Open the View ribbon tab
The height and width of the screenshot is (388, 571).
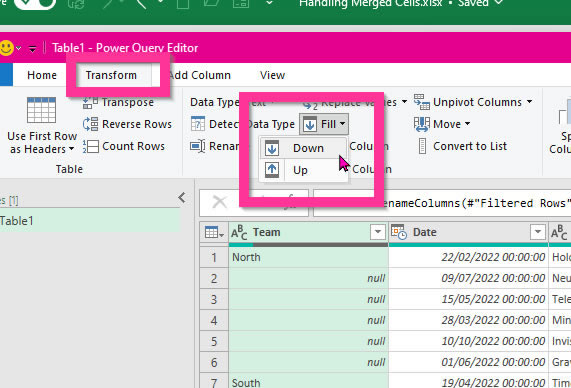pyautogui.click(x=272, y=75)
